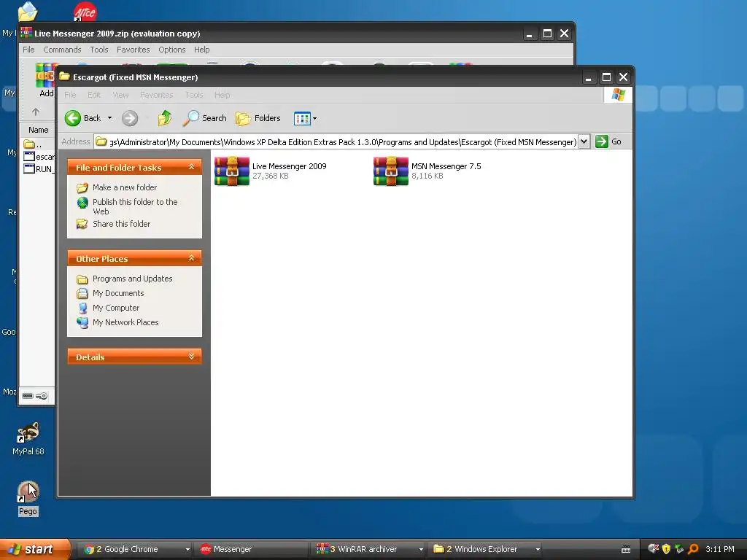This screenshot has height=560, width=747.
Task: Open Search in Explorer toolbar
Action: 205,118
